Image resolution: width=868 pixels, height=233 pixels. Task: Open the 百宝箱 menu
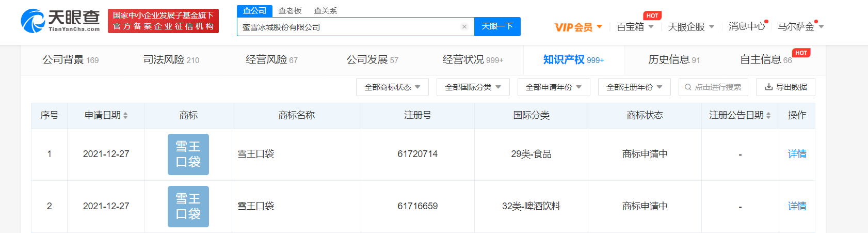[x=635, y=27]
